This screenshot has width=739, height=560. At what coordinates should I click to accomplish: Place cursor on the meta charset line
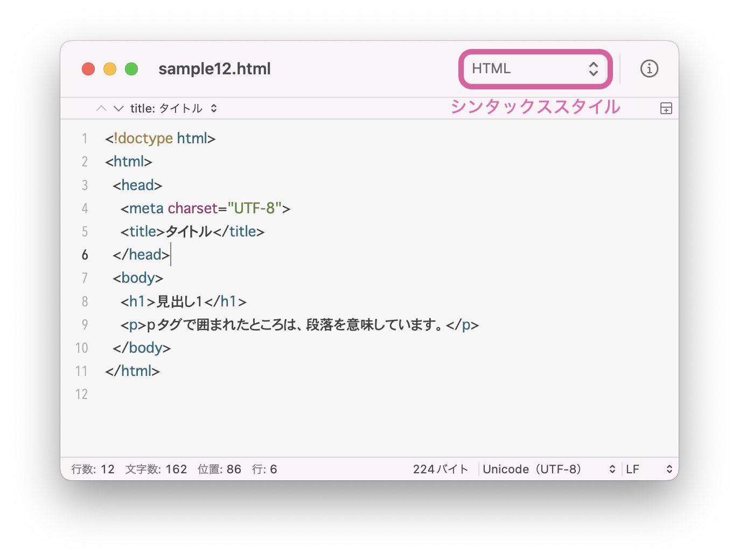[205, 208]
